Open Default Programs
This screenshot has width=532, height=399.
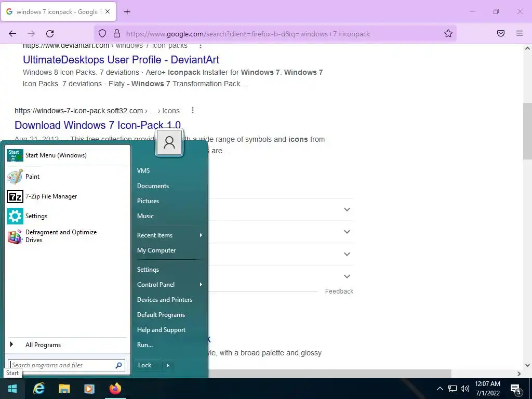[x=161, y=314]
